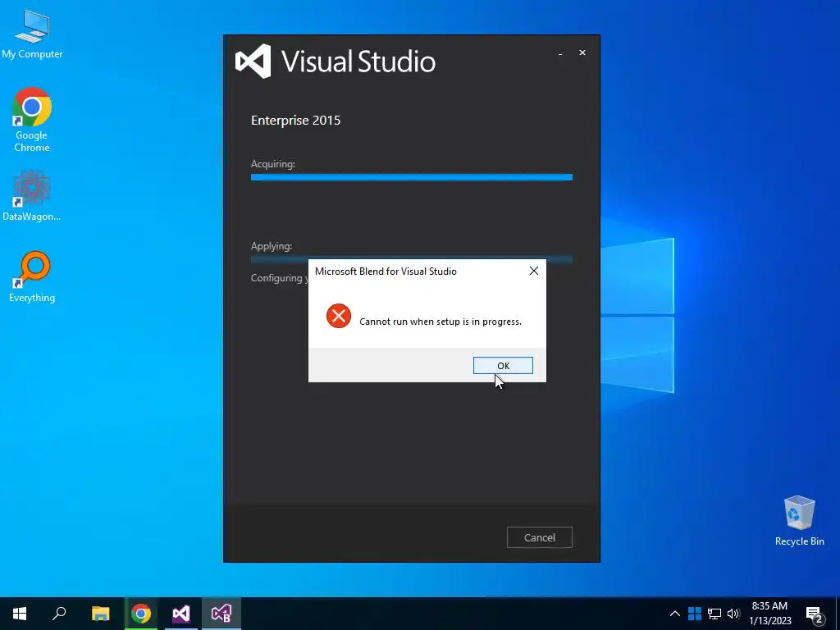
Task: Open the Everything search desktop shortcut
Action: coord(32,277)
